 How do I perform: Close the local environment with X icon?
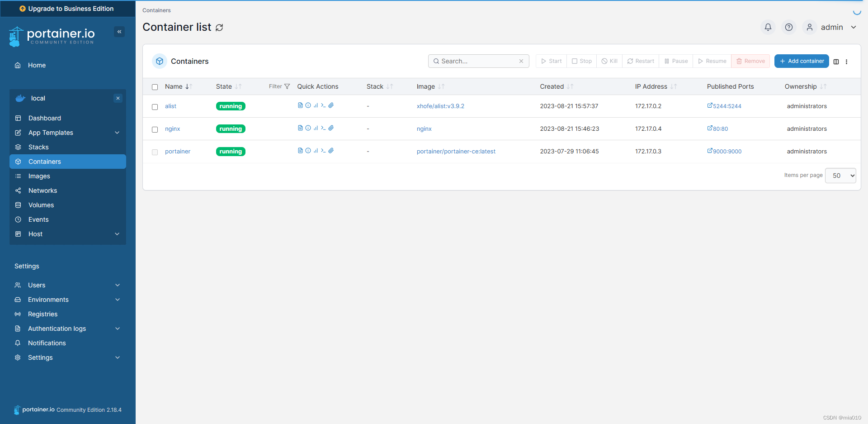coord(118,98)
